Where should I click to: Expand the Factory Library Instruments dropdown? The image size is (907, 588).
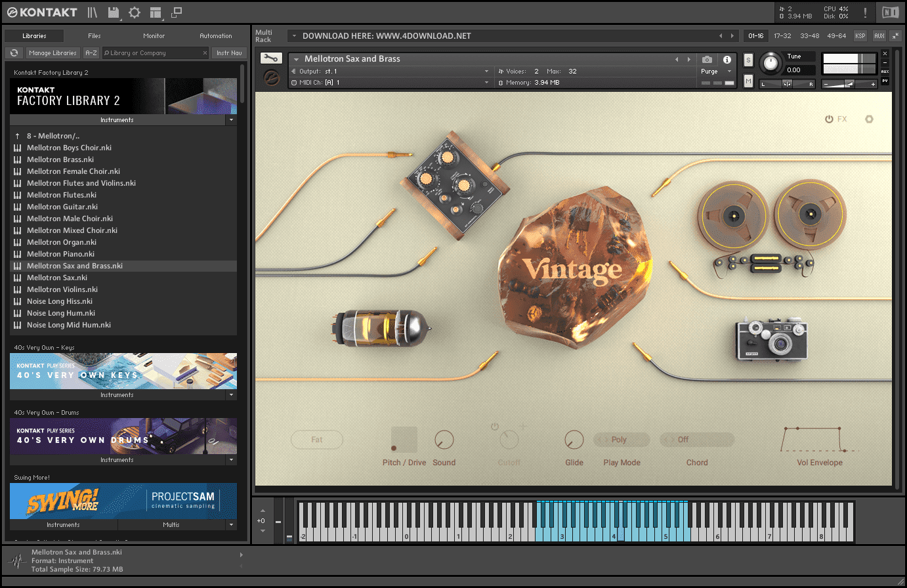(231, 120)
